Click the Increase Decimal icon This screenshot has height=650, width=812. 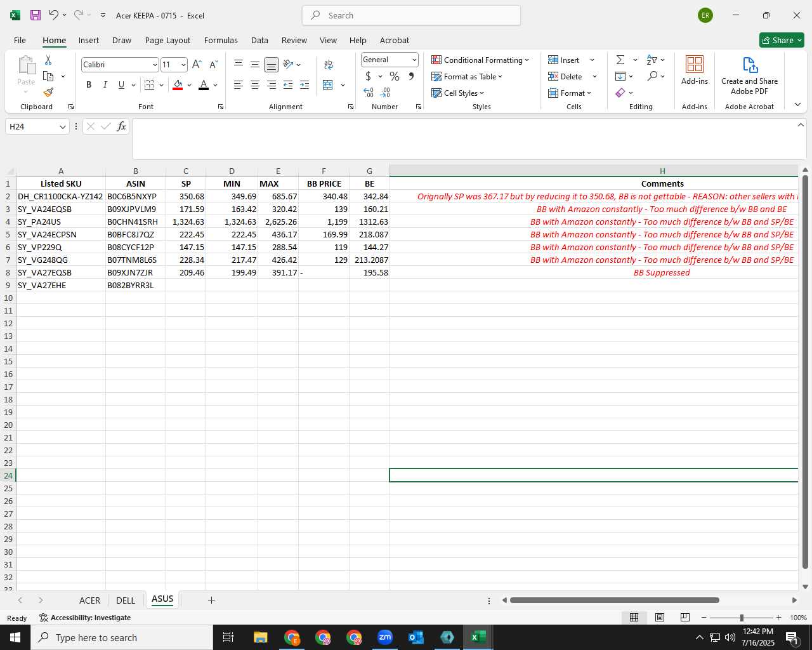pos(369,93)
